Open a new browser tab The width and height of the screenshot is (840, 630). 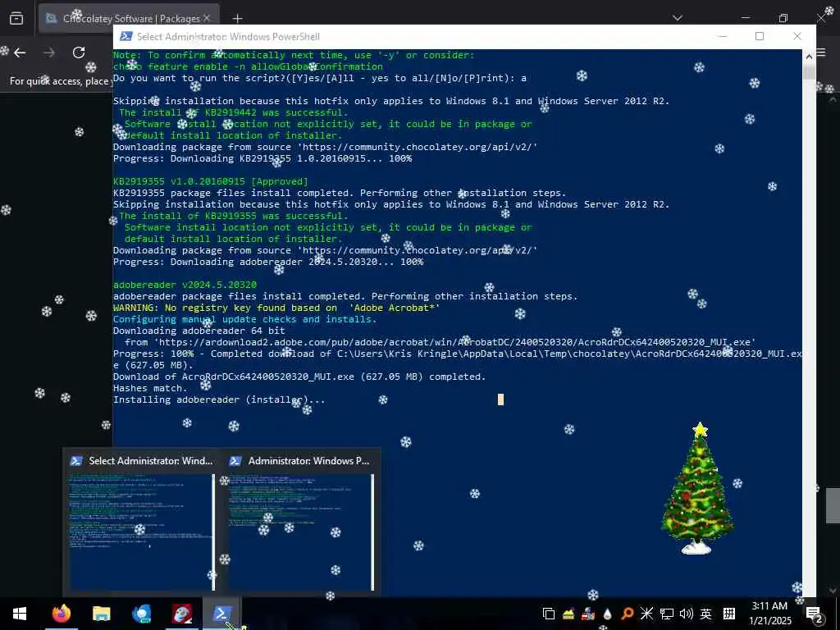[x=237, y=18]
